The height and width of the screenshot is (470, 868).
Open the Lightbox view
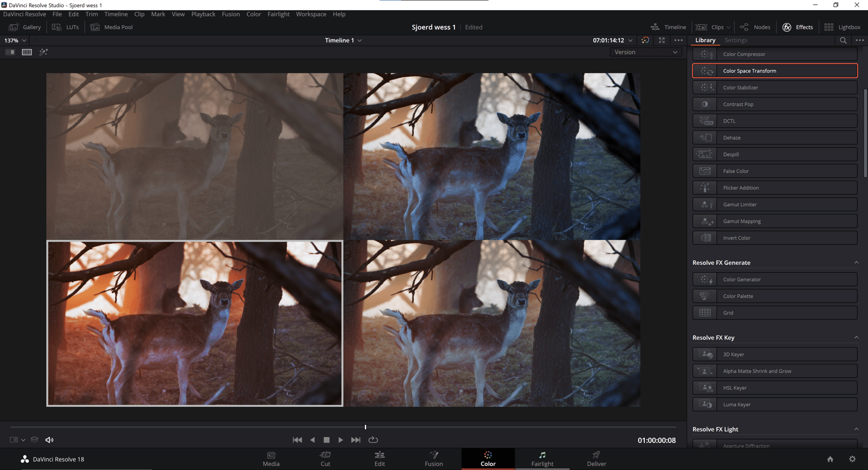[x=842, y=27]
